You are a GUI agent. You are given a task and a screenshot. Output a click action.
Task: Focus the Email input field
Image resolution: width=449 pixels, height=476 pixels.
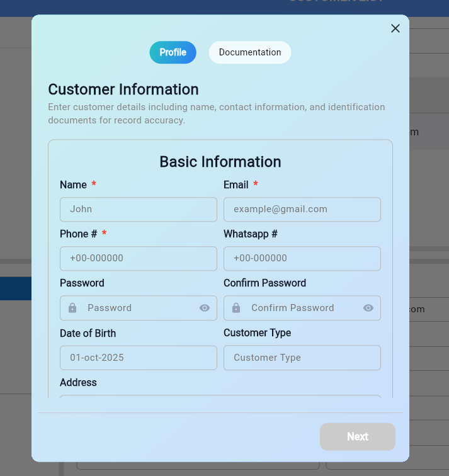pos(302,209)
